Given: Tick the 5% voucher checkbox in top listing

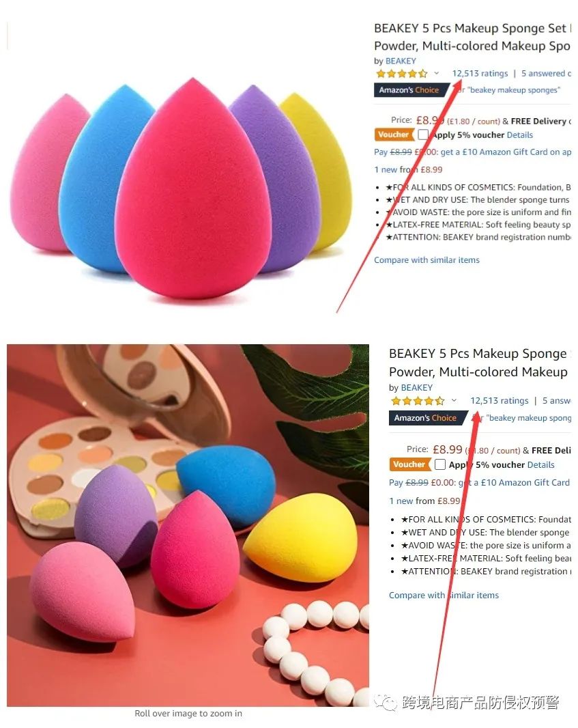Looking at the screenshot, I should (422, 135).
